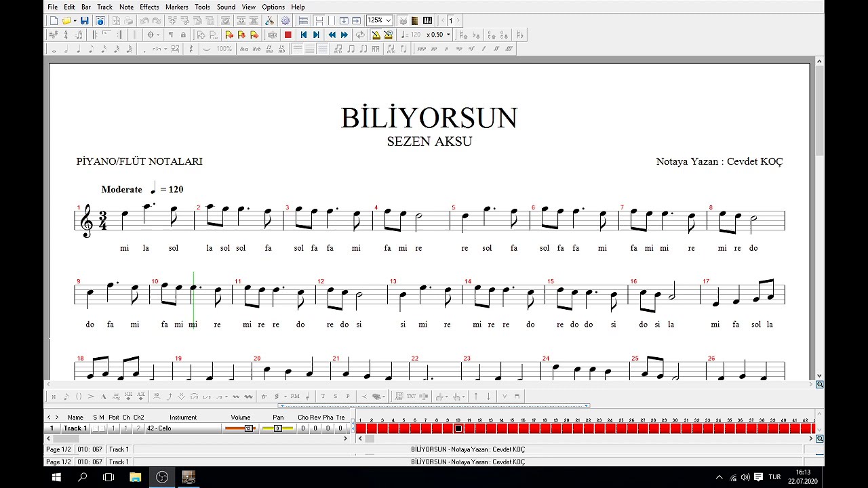868x488 pixels.
Task: Apply 8vb octave marking
Action: [256, 49]
